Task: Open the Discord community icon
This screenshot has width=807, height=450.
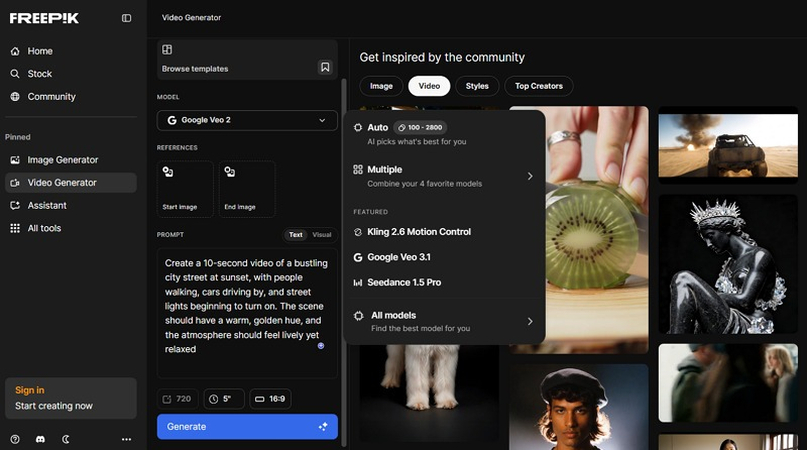Action: coord(41,439)
